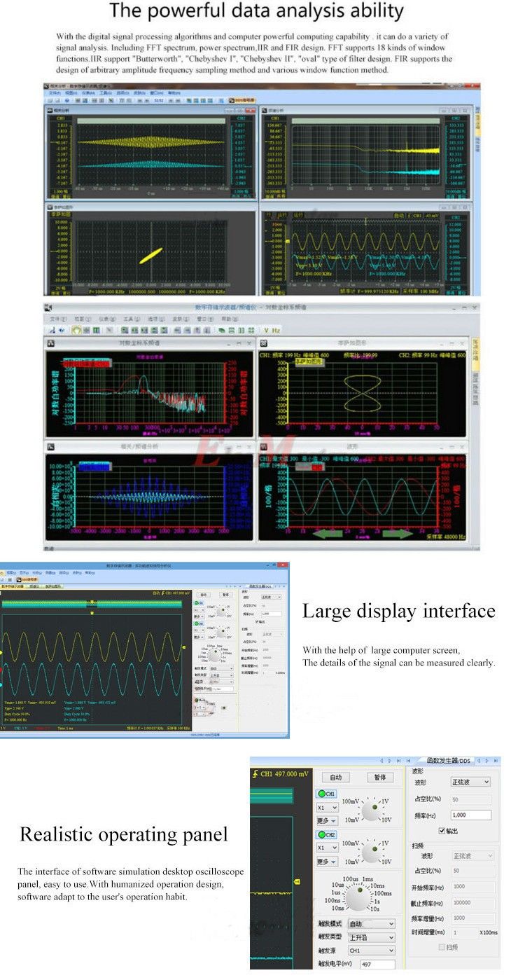Click the red trigger marker left of the waveform

click(1, 670)
